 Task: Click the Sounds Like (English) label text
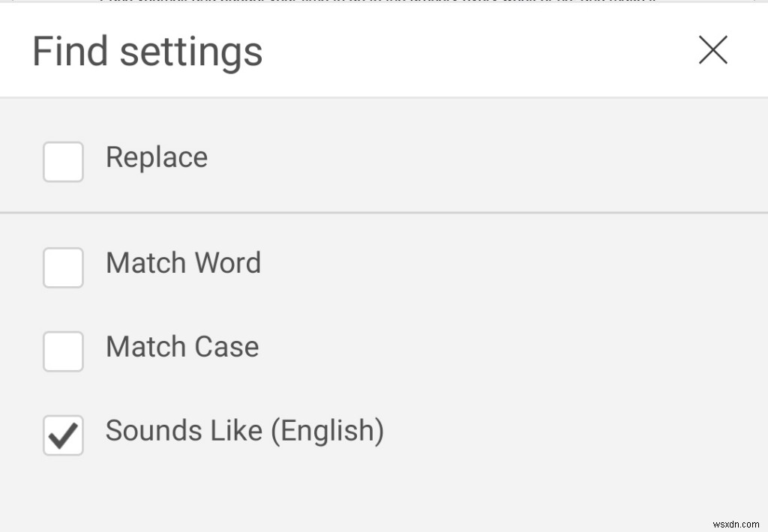pos(244,432)
